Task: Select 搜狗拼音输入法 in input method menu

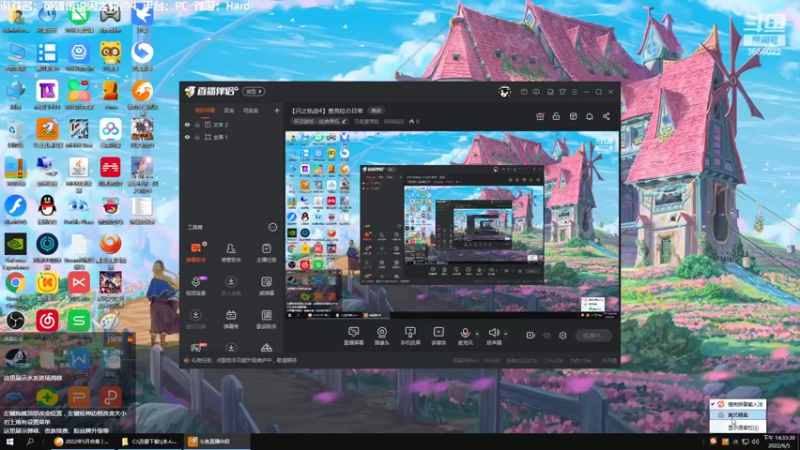Action: click(x=738, y=404)
